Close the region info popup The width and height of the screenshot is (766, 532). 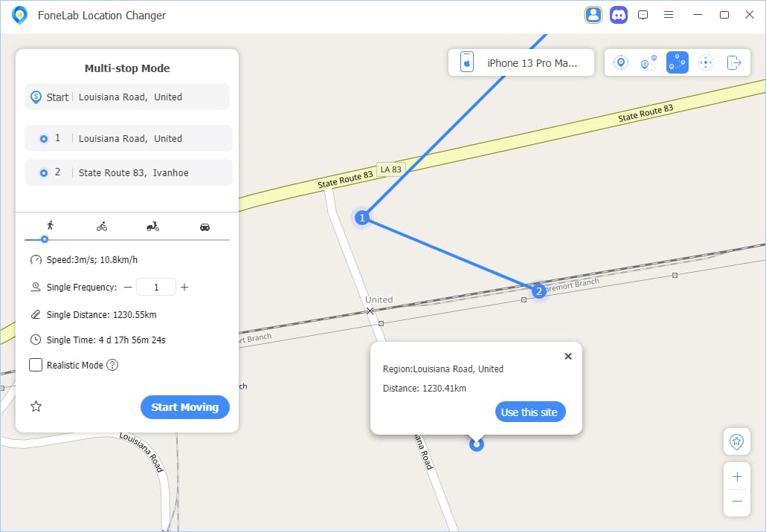[568, 357]
